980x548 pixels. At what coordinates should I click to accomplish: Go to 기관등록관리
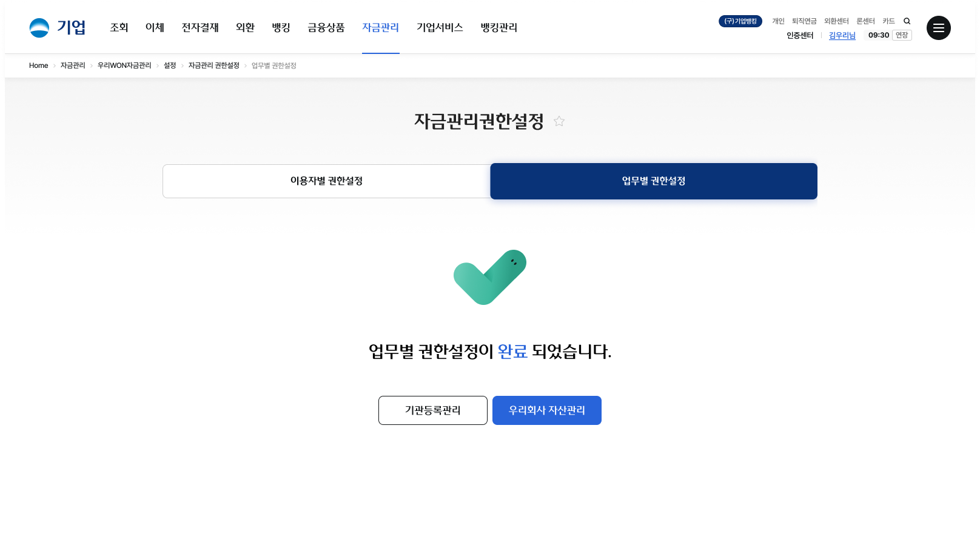432,410
